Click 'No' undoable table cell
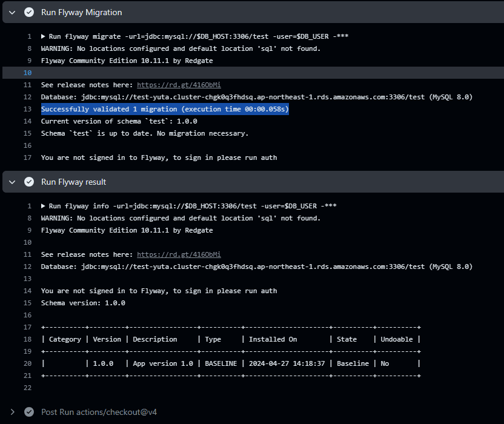 pyautogui.click(x=385, y=363)
